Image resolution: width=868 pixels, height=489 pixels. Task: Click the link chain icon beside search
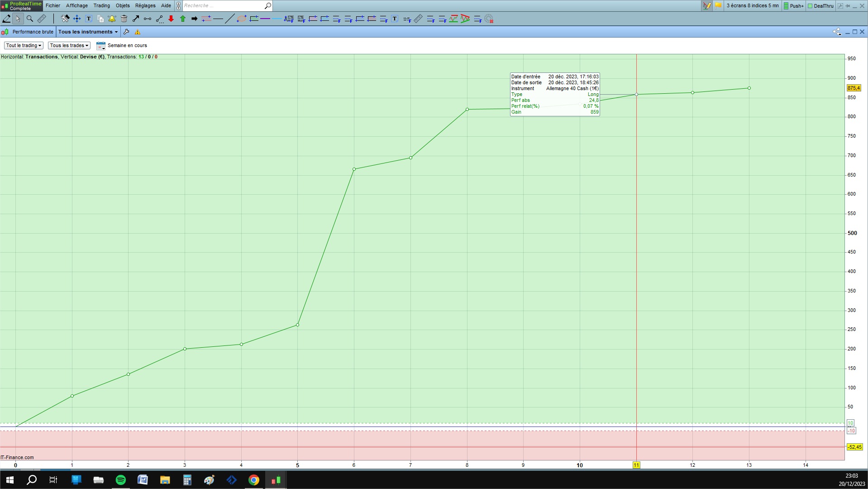point(179,5)
